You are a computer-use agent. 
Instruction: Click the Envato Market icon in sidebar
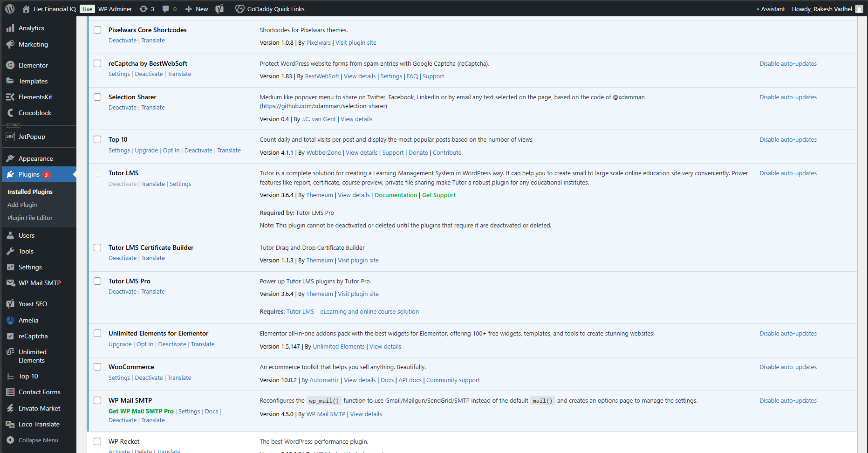pyautogui.click(x=10, y=408)
